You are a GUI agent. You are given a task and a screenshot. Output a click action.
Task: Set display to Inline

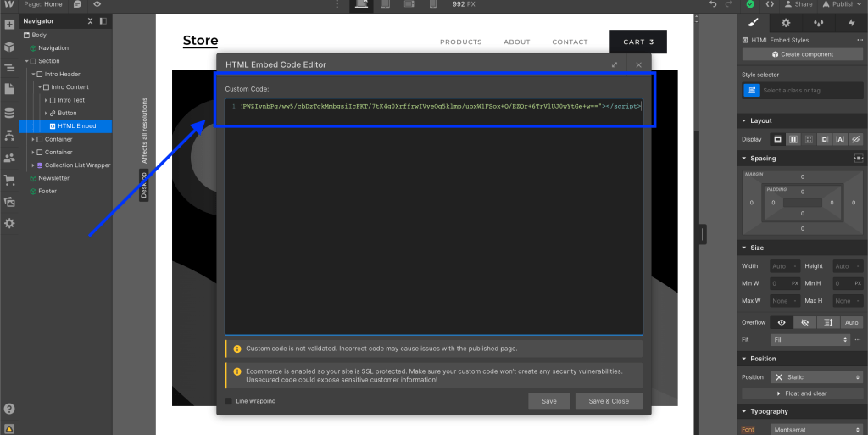click(x=840, y=139)
